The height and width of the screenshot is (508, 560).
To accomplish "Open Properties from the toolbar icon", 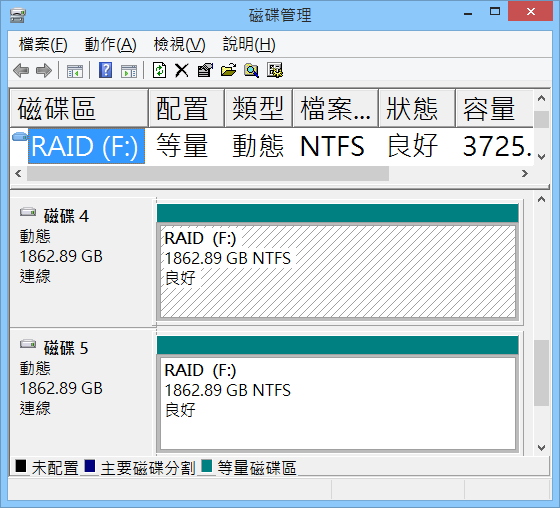I will (x=205, y=70).
